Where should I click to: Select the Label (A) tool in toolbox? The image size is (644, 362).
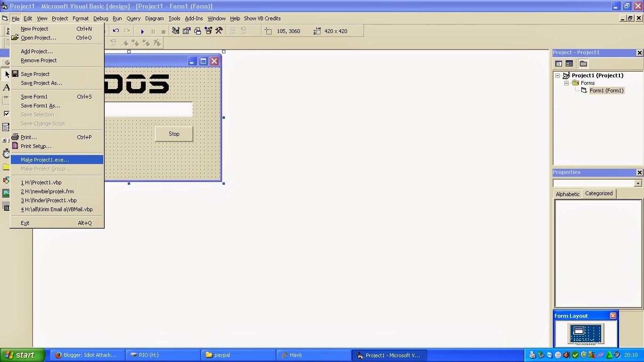coord(7,87)
